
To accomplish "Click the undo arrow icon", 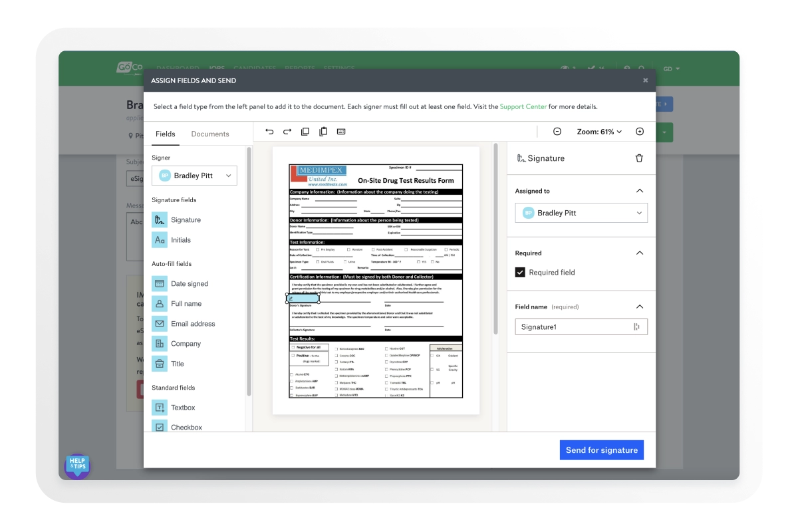I will (x=269, y=132).
